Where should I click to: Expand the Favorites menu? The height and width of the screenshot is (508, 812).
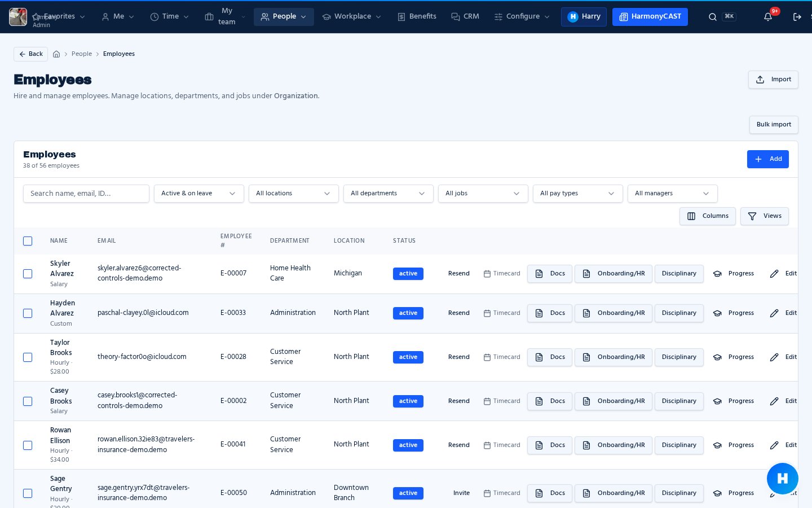point(59,17)
